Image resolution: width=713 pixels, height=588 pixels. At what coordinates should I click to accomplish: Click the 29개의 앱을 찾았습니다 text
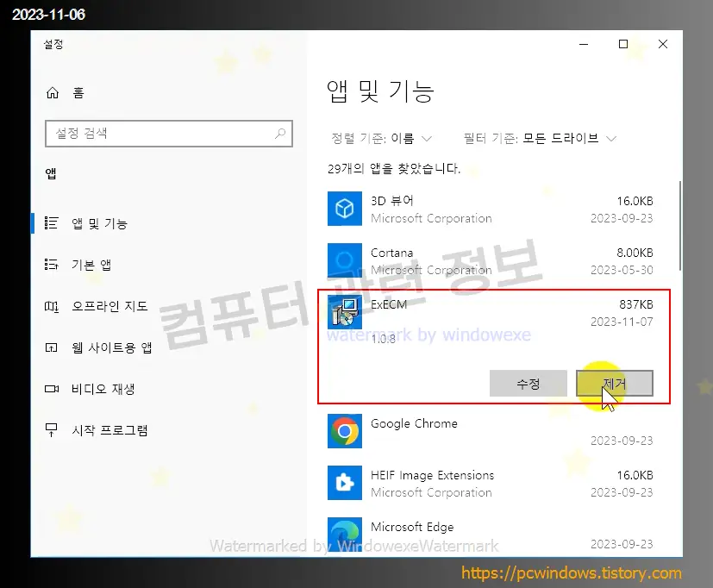coord(394,169)
